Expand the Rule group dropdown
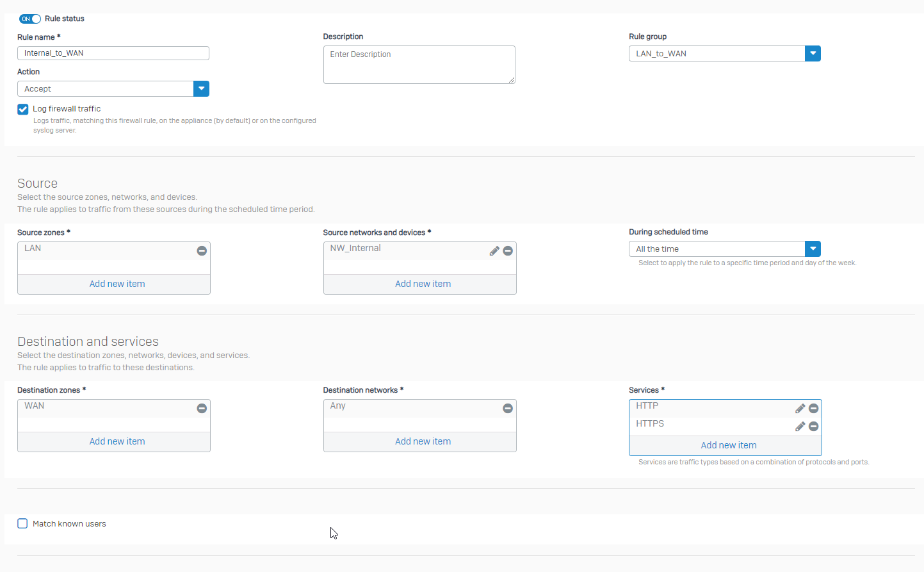This screenshot has height=572, width=924. coord(813,54)
